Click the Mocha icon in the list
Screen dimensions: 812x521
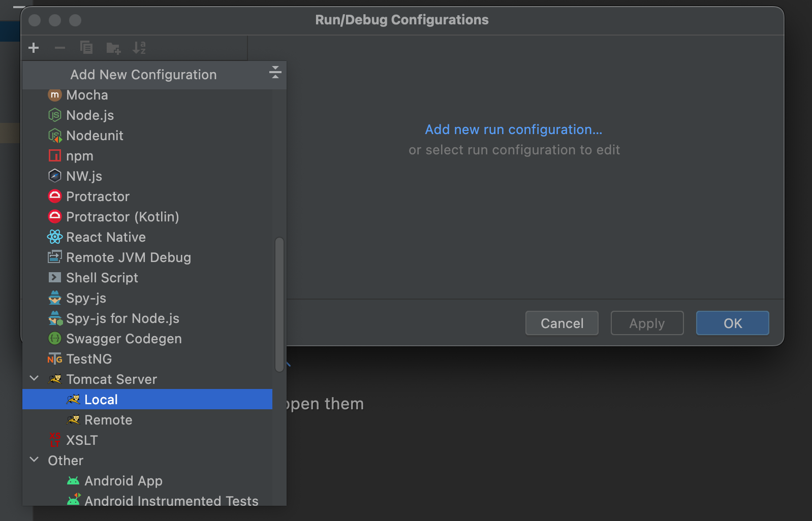point(55,95)
